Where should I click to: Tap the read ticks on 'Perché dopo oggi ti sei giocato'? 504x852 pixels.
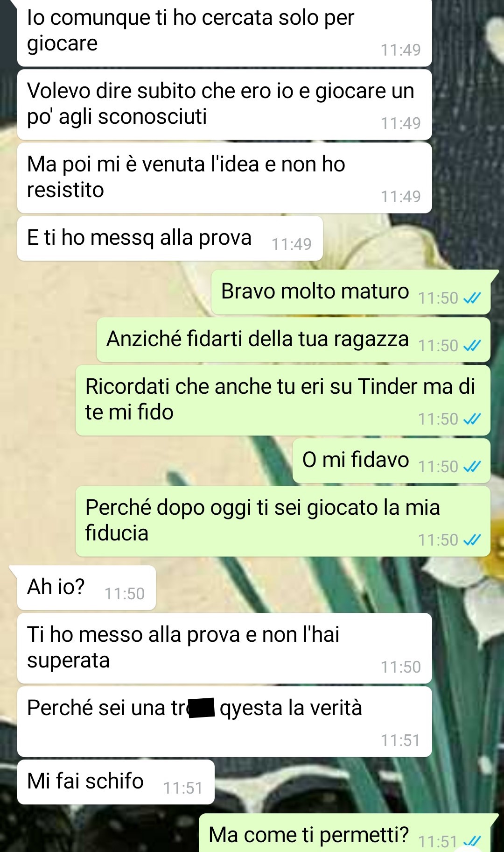472,540
